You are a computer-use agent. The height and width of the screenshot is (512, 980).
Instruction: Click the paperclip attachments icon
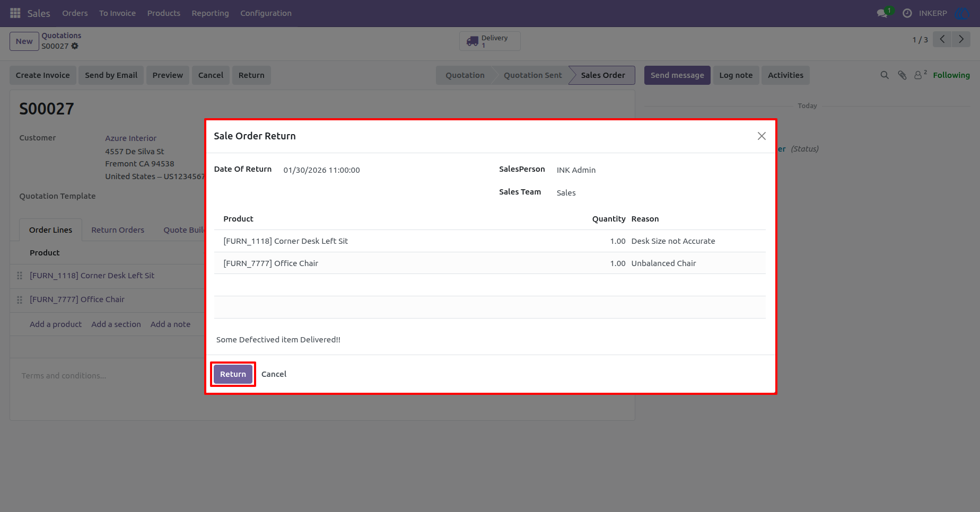tap(902, 75)
